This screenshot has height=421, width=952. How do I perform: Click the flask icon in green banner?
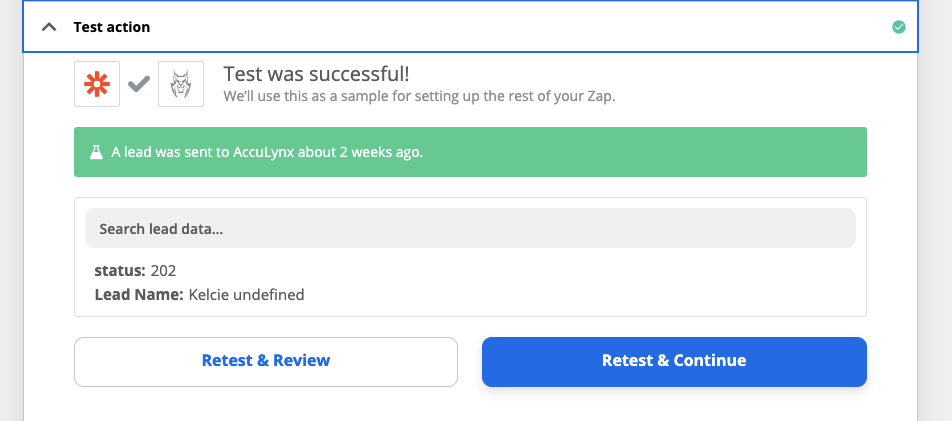[96, 152]
